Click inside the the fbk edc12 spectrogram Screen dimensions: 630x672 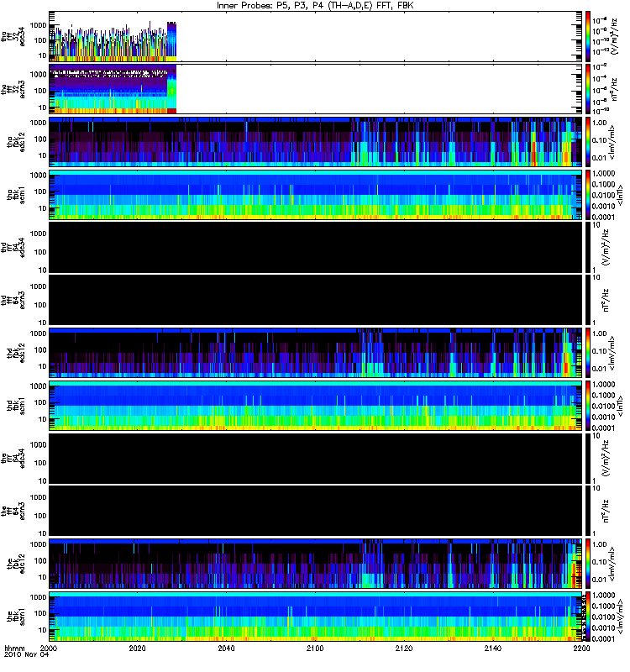pos(315,564)
